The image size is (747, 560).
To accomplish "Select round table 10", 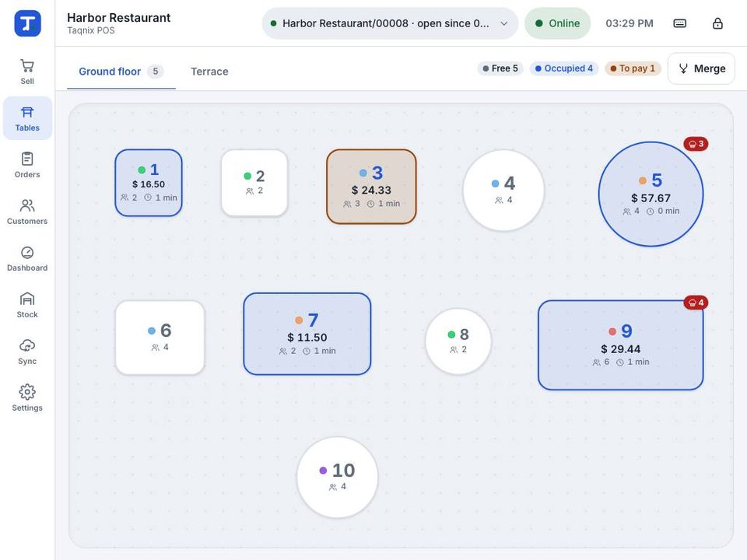I will pos(337,477).
